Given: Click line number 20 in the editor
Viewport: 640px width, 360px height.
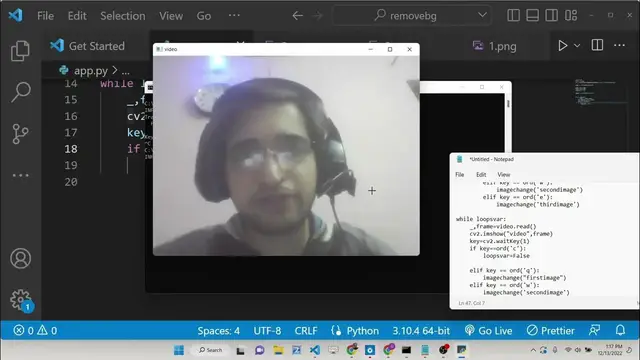Looking at the screenshot, I should tap(71, 182).
